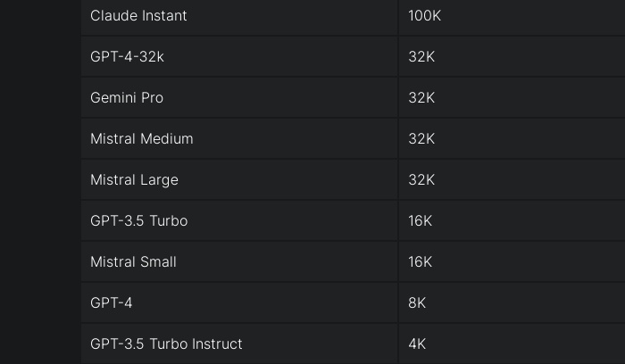Click the 4K context value cell

coord(417,344)
